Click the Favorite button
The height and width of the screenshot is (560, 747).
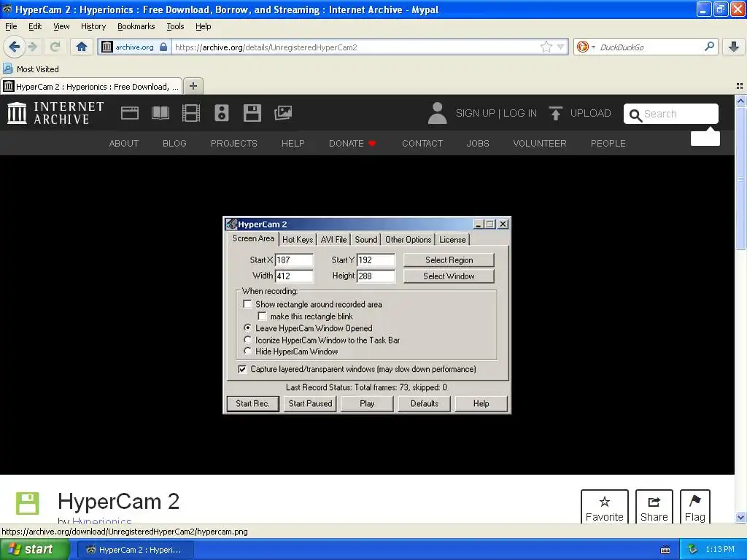click(x=605, y=507)
